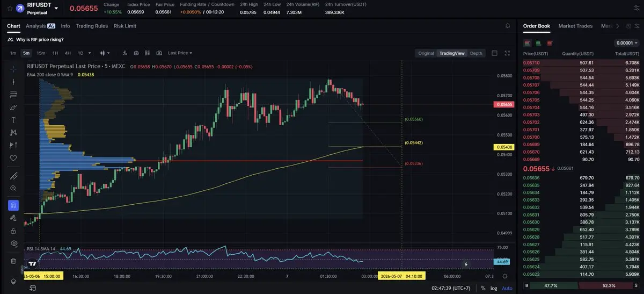Image resolution: width=644 pixels, height=294 pixels.
Task: Open the Info tab
Action: pos(65,26)
